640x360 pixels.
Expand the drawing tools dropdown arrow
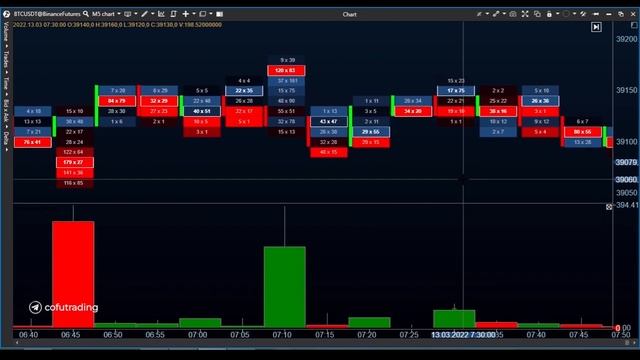[x=153, y=14]
